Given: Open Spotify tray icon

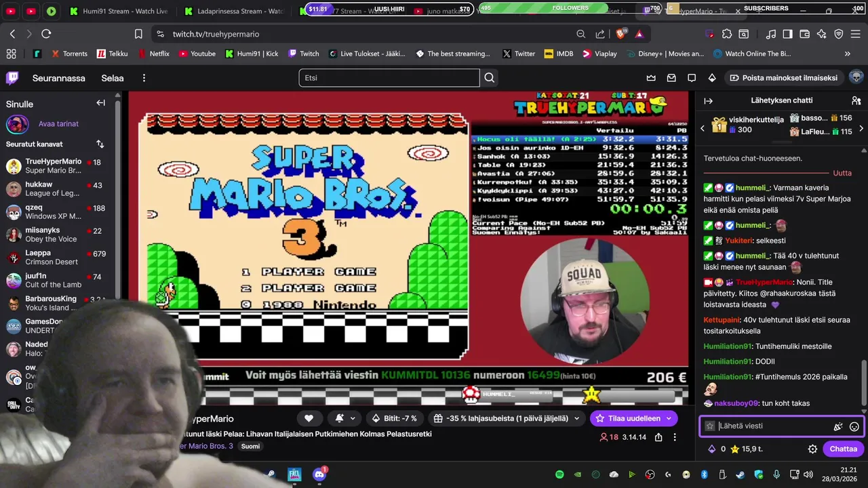Looking at the screenshot, I should click(559, 474).
